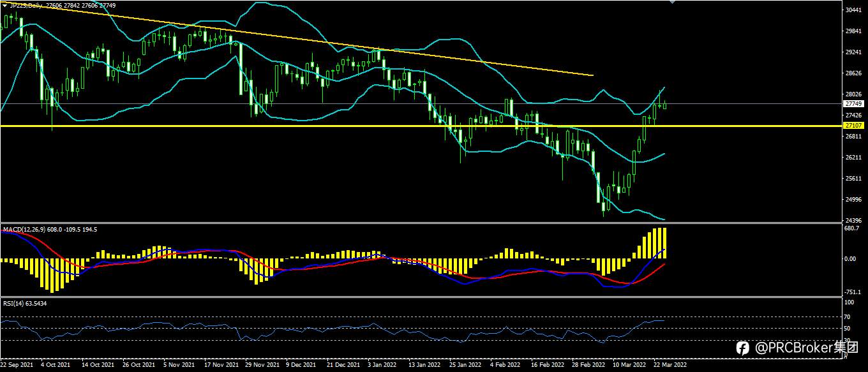The height and width of the screenshot is (372, 868).
Task: Click the 24396 price scale value
Action: [x=854, y=220]
